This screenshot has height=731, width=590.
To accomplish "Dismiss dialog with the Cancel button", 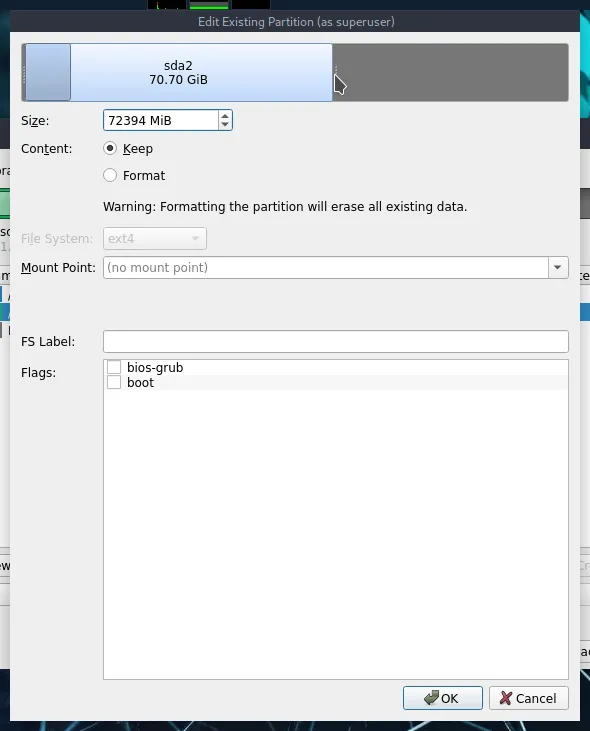I will 529,698.
